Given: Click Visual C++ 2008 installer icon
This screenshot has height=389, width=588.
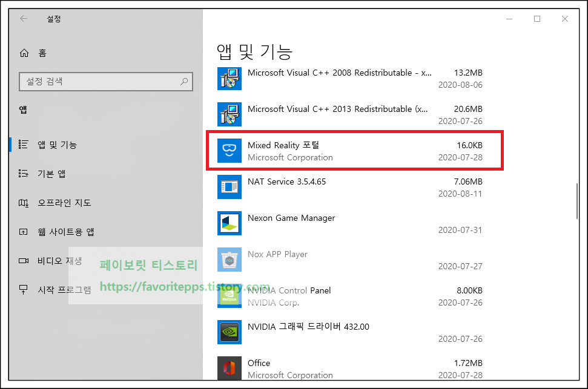Looking at the screenshot, I should pos(230,78).
